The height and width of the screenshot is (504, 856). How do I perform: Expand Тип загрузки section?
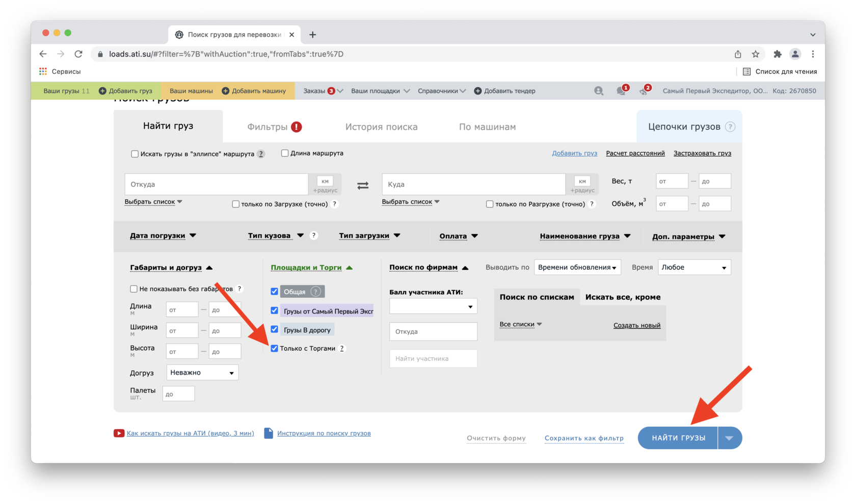click(x=369, y=236)
